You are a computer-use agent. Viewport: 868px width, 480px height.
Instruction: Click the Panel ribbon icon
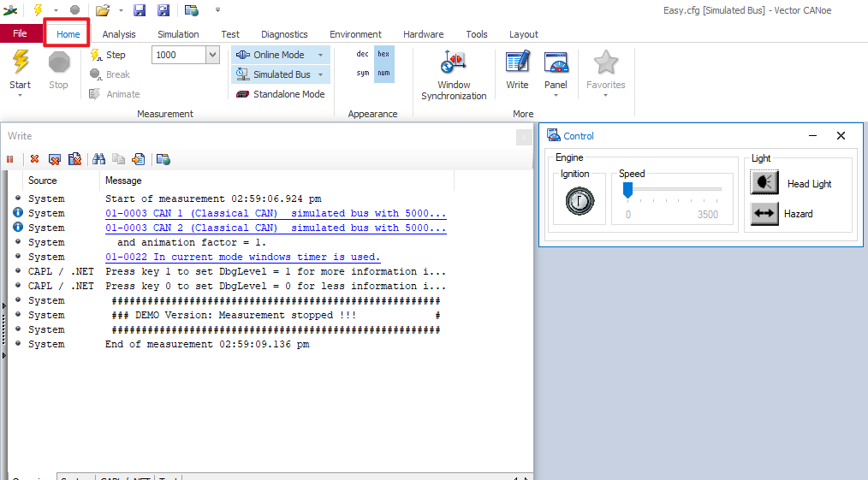click(556, 68)
